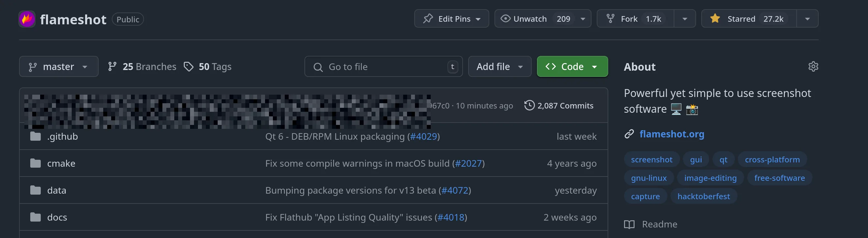The image size is (868, 238).
Task: Open pull request #4029 link
Action: coord(423,136)
